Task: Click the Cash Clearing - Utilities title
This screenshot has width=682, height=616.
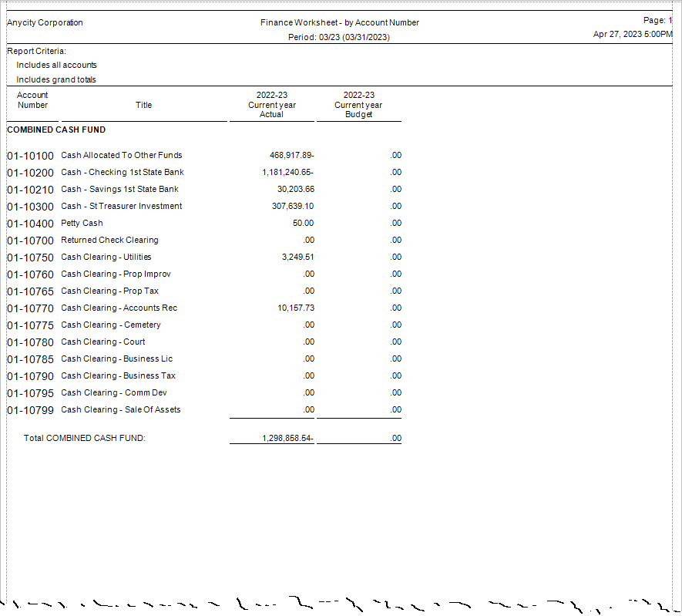Action: pyautogui.click(x=106, y=257)
